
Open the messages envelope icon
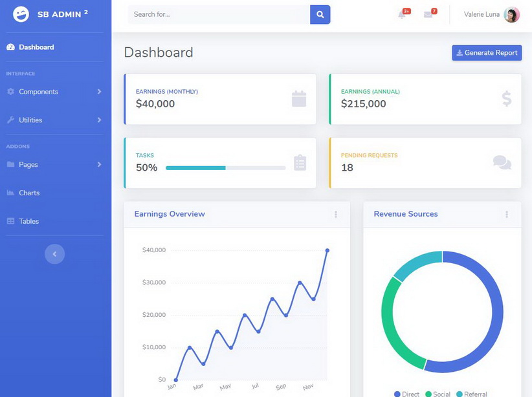[428, 14]
